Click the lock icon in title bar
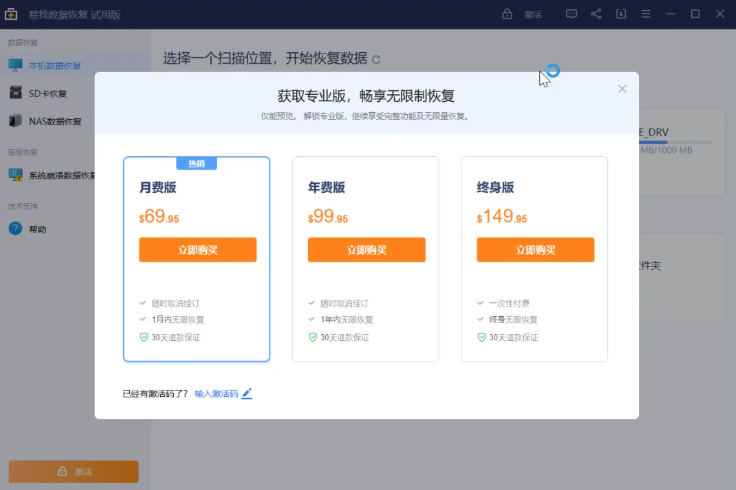 click(507, 14)
